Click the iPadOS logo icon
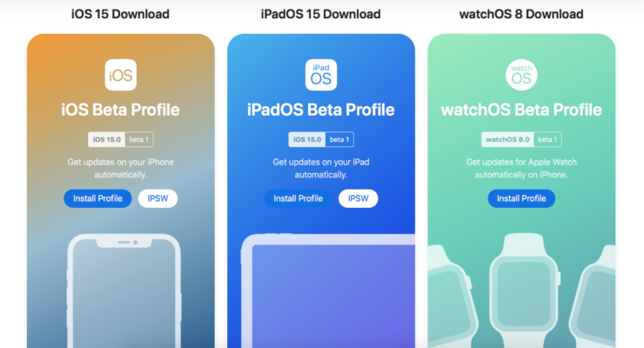 tap(321, 75)
